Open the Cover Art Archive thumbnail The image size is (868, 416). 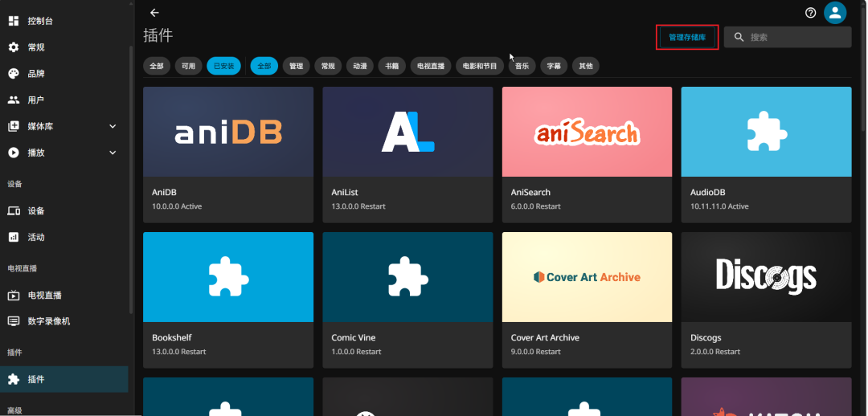pos(587,276)
